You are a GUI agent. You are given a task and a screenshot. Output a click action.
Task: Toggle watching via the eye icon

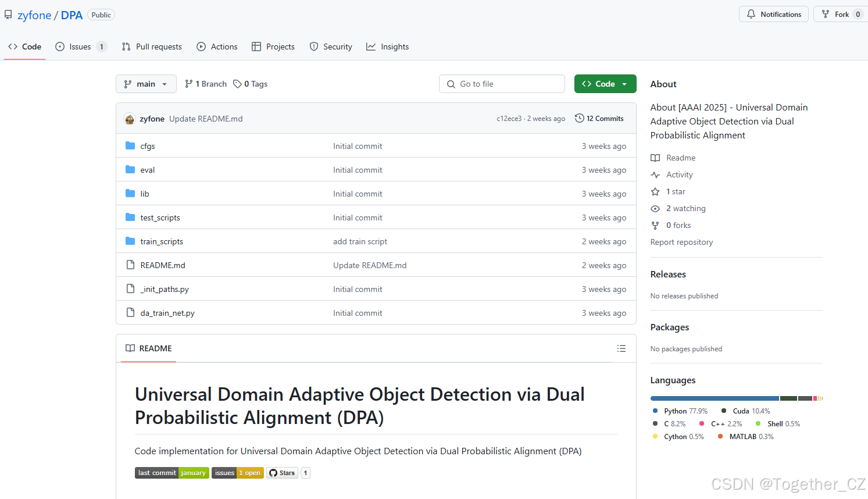pyautogui.click(x=655, y=208)
